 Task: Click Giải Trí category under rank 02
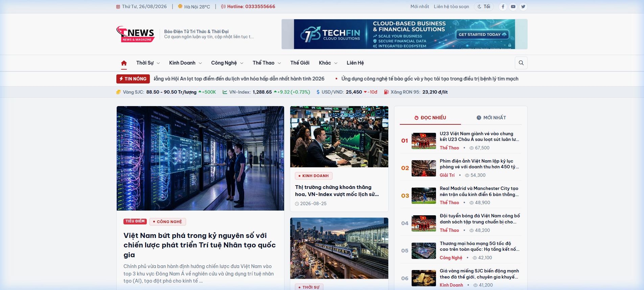coord(447,175)
